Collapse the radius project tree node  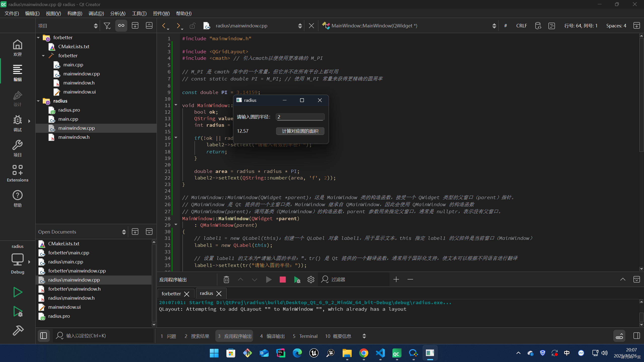[38, 101]
